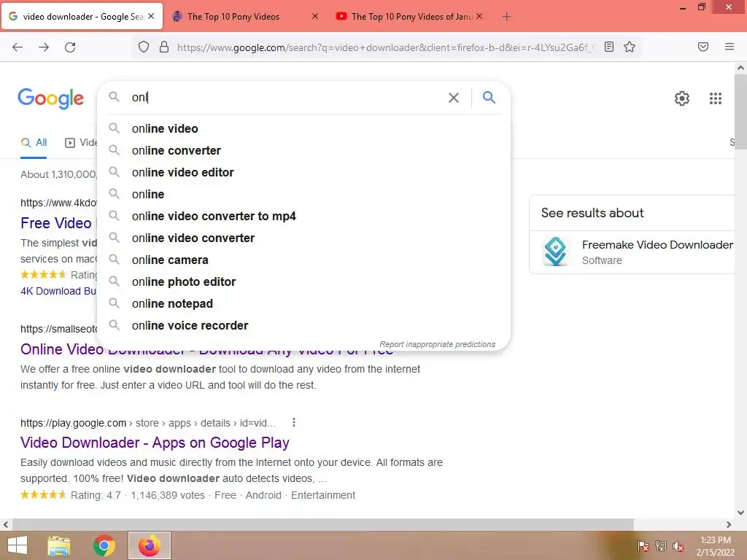Choose the 'online video' suggestion
Image resolution: width=747 pixels, height=560 pixels.
(304, 128)
